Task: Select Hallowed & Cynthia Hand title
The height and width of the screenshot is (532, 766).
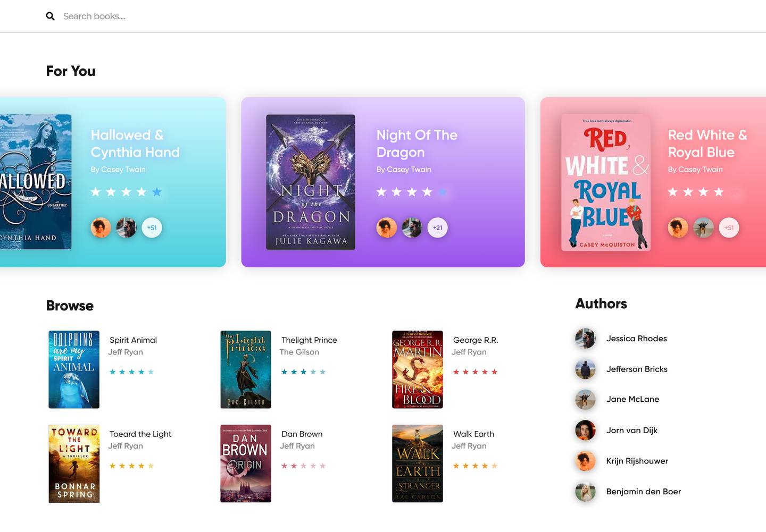Action: pyautogui.click(x=135, y=143)
